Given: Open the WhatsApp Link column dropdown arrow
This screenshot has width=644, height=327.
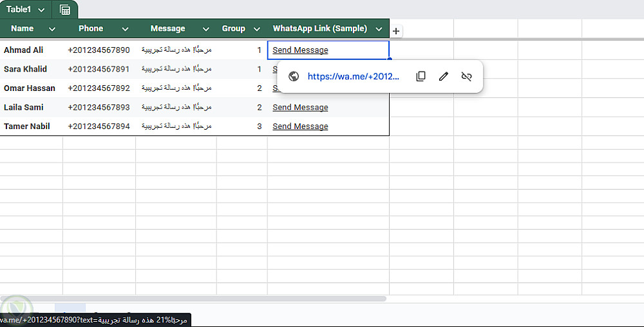Looking at the screenshot, I should (x=379, y=29).
